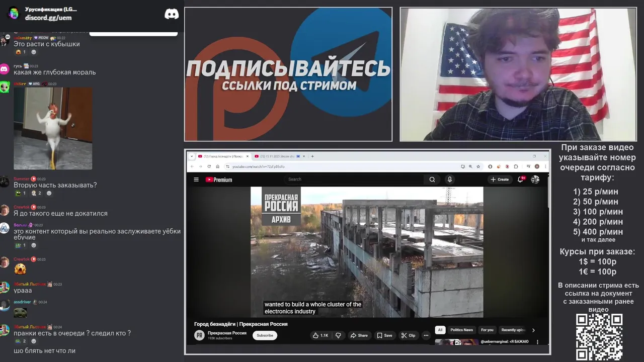
Task: Open the YouTube account avatar menu
Action: coord(535,179)
